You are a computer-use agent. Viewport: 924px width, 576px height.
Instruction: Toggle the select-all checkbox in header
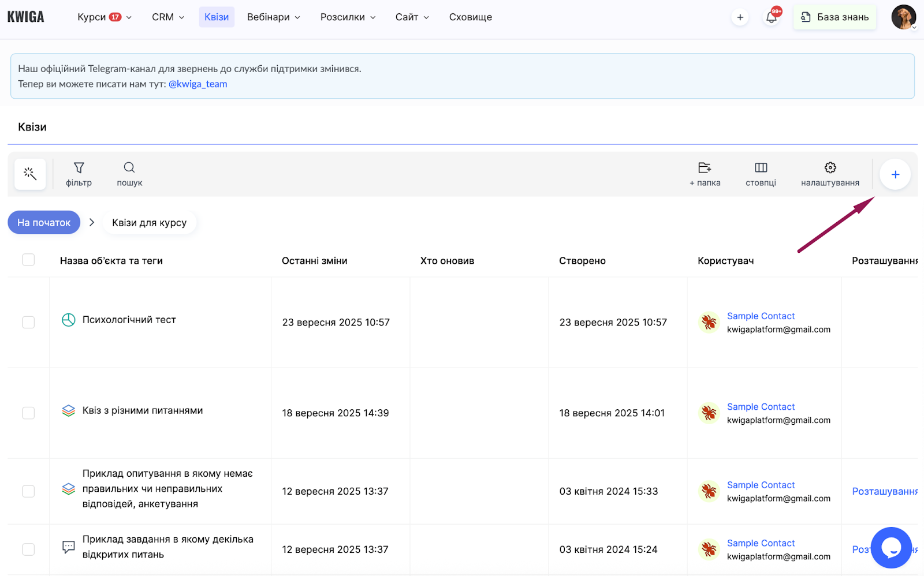click(x=28, y=260)
